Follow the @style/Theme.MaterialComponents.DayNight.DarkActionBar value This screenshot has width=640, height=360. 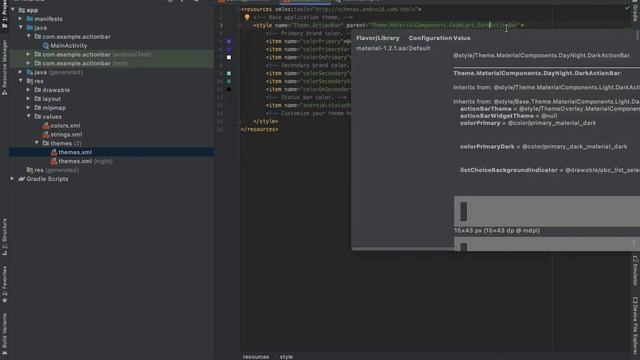[x=541, y=55]
